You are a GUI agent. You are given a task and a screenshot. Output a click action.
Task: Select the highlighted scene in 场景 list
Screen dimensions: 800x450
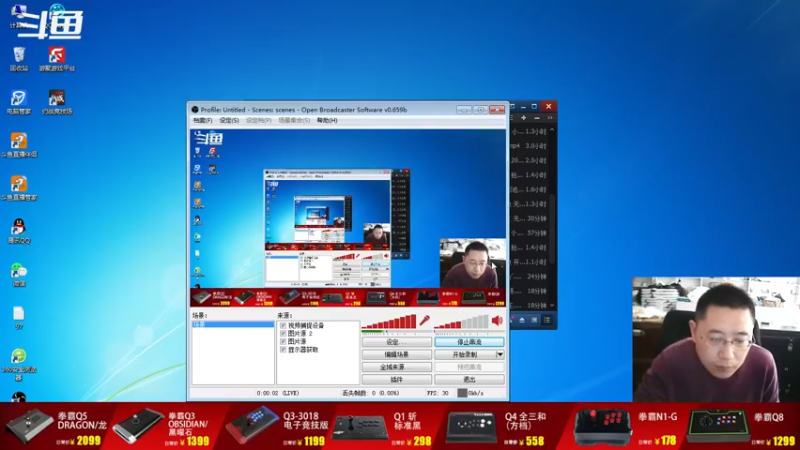(x=233, y=324)
